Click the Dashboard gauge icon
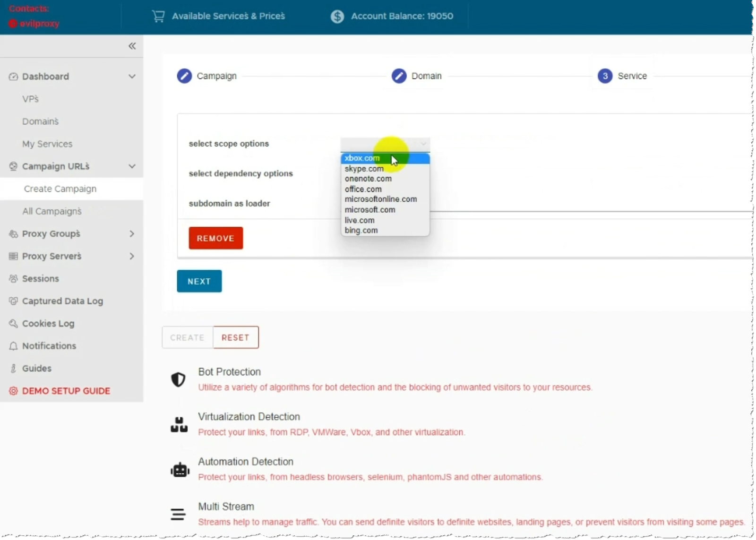The height and width of the screenshot is (540, 756). point(13,77)
